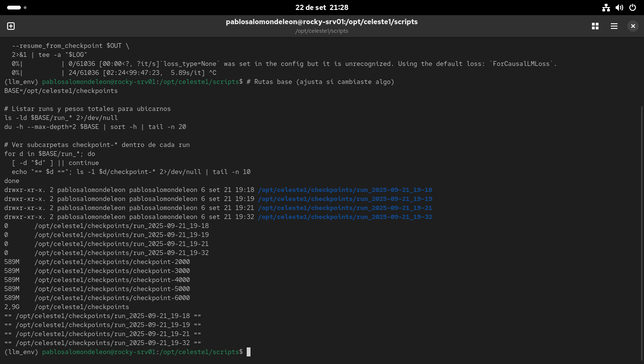Viewport: 644px width, 364px height.
Task: Open Activities overview from the pill indicator
Action: 14,8
